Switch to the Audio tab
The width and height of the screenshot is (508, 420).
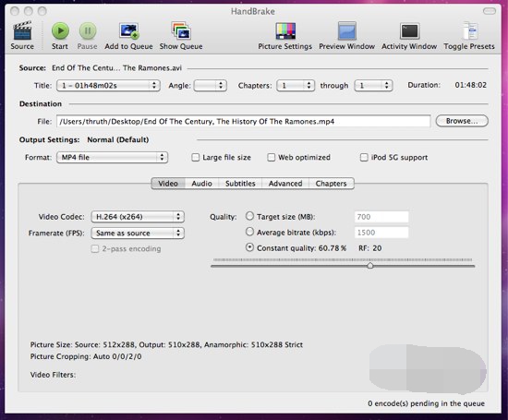(x=201, y=184)
